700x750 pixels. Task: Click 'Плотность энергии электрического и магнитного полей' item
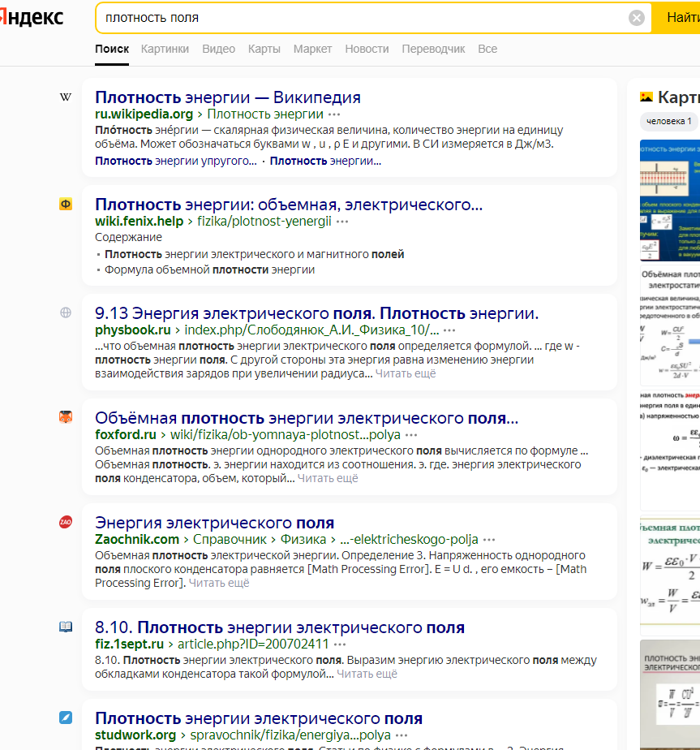point(255,254)
